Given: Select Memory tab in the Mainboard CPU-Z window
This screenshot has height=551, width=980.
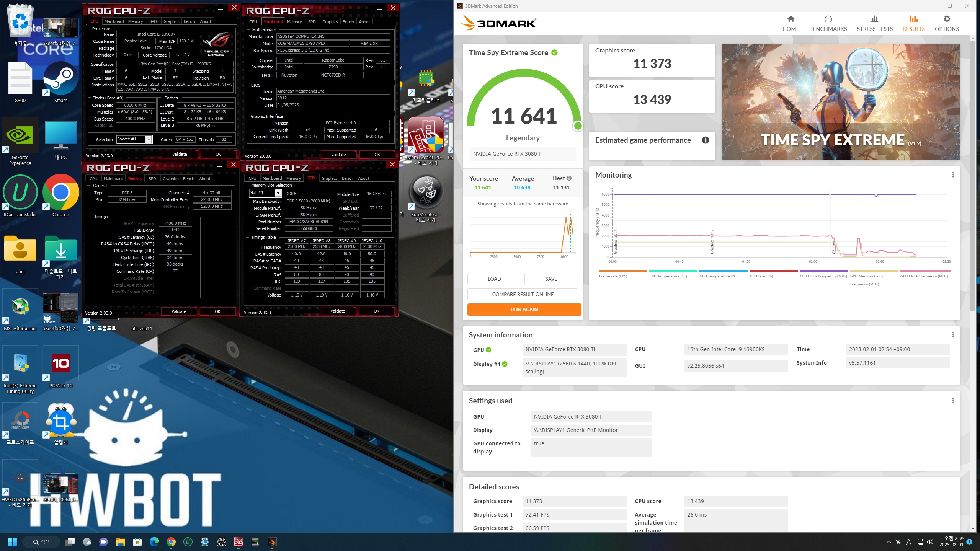Looking at the screenshot, I should (294, 22).
